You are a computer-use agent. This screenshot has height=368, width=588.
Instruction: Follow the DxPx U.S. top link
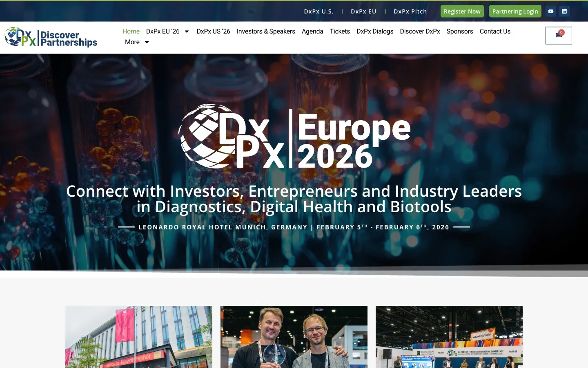coord(319,11)
